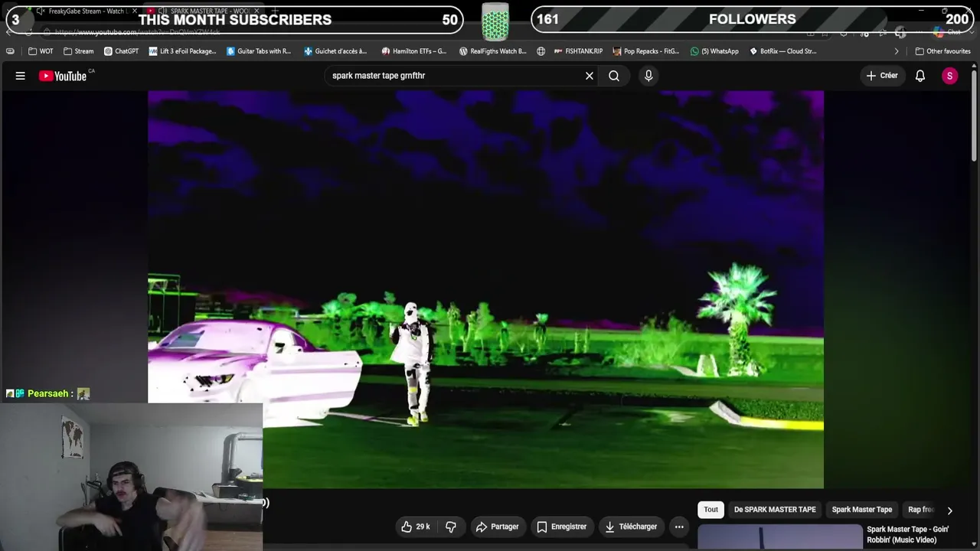Open the BotRix — Cloud Str bookmark

pos(782,51)
